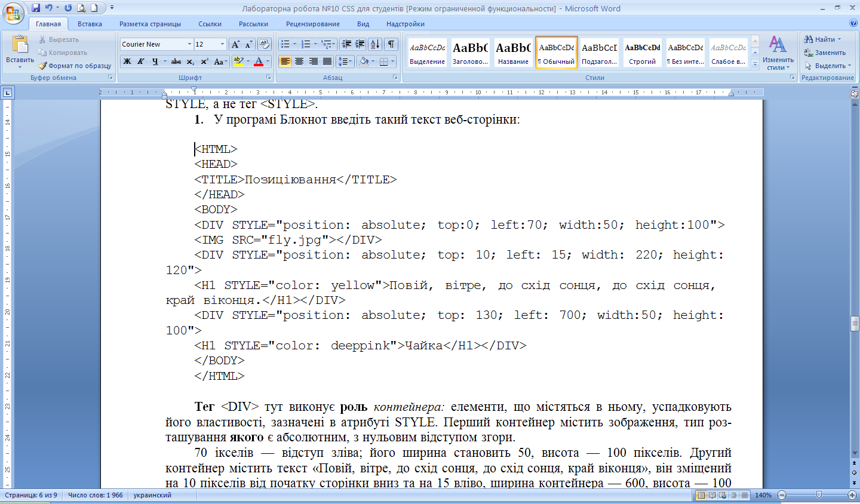
Task: Apply bulleted list formatting
Action: coord(285,44)
